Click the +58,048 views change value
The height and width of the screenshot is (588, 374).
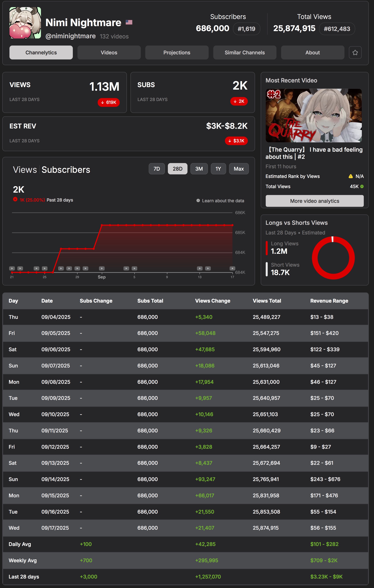pyautogui.click(x=205, y=333)
